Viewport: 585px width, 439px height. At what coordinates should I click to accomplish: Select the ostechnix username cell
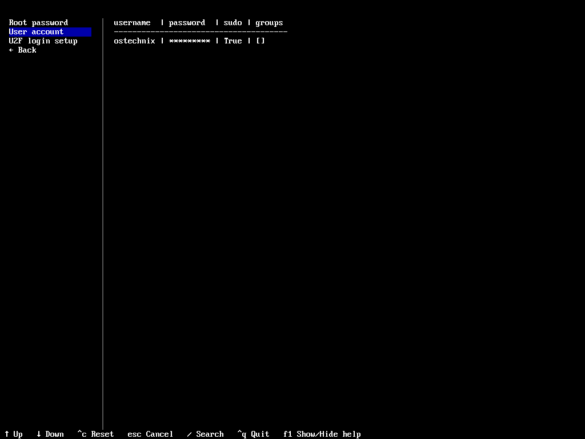pos(134,41)
